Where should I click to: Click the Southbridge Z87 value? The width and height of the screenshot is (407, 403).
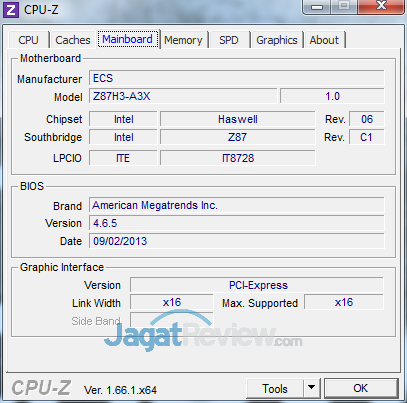pos(237,137)
